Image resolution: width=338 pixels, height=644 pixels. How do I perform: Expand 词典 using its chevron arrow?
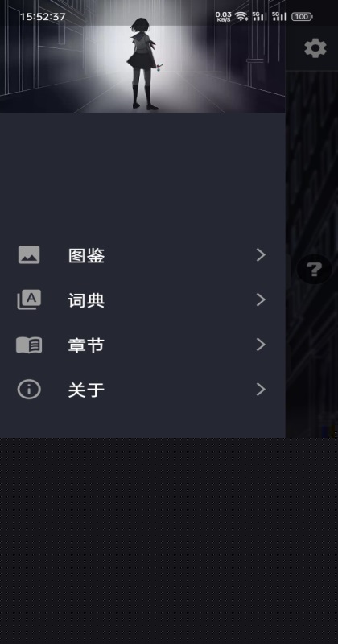pyautogui.click(x=261, y=299)
